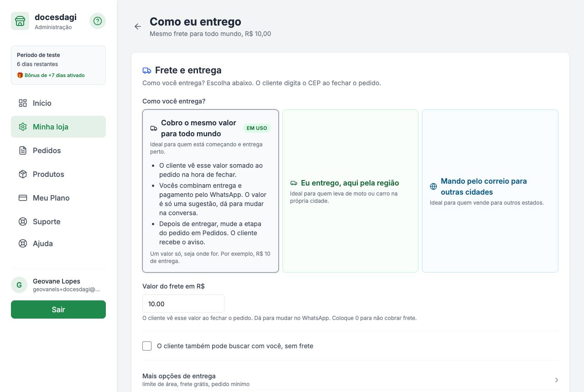Screen dimensions: 584x392
Task: Expand Mais opções de entrega chevron
Action: [x=557, y=380]
